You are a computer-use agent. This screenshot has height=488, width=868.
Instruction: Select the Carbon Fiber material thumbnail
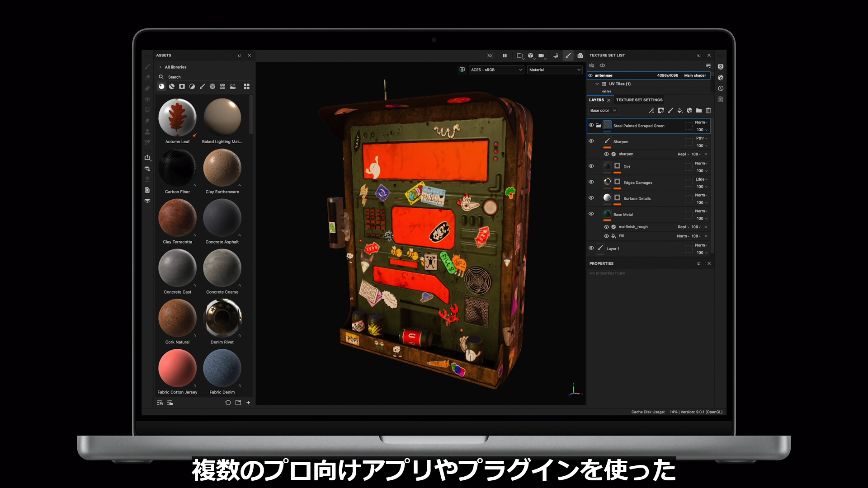coord(177,168)
